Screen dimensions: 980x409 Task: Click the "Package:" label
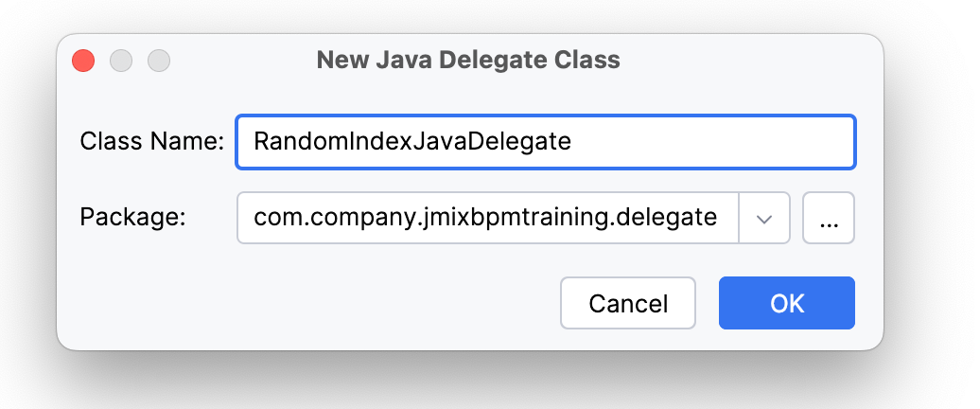tap(132, 218)
